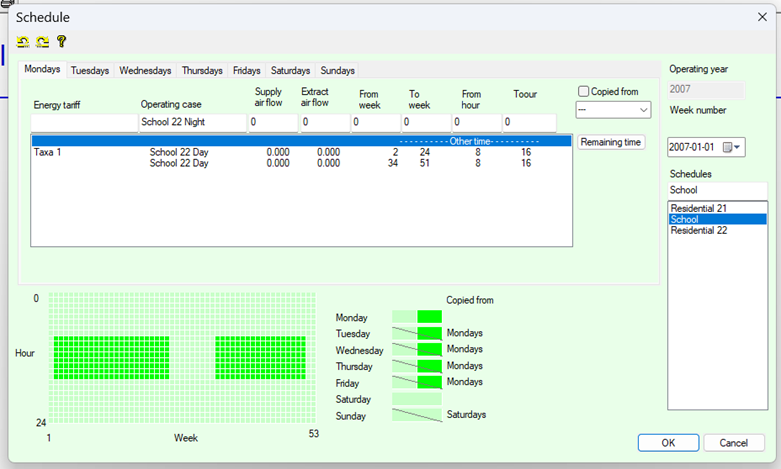Click the Cancel button
The height and width of the screenshot is (469, 781).
tap(733, 442)
